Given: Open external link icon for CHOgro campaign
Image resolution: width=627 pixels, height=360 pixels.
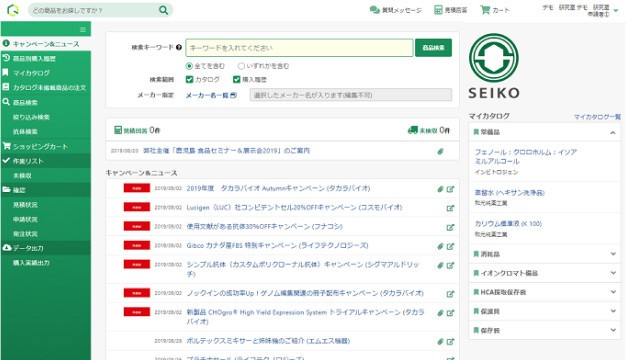Looking at the screenshot, I should click(x=450, y=313).
